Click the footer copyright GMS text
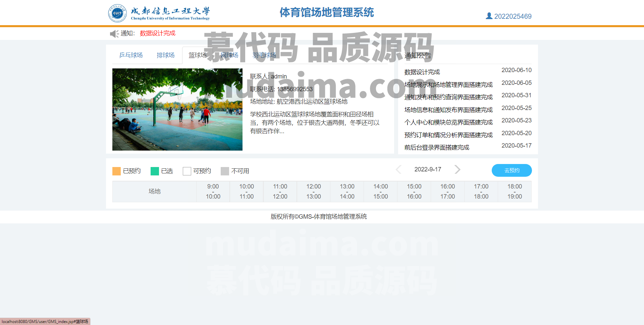Viewport: 644px width, 325px height. [x=319, y=217]
